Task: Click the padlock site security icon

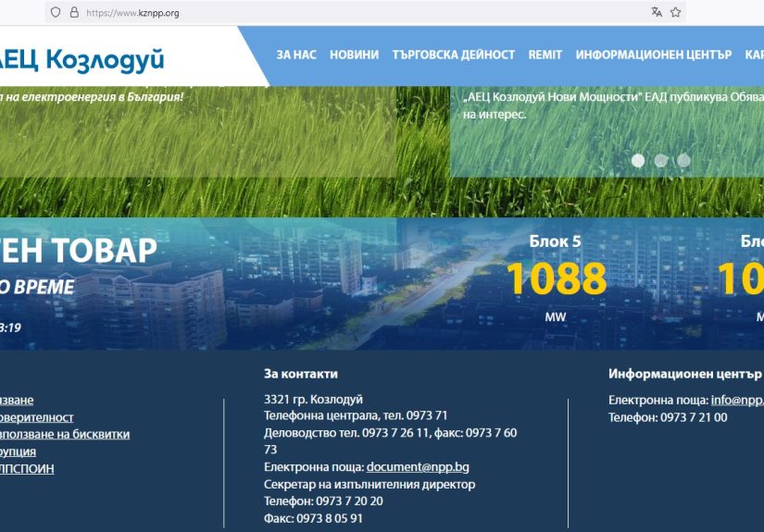Action: tap(74, 12)
